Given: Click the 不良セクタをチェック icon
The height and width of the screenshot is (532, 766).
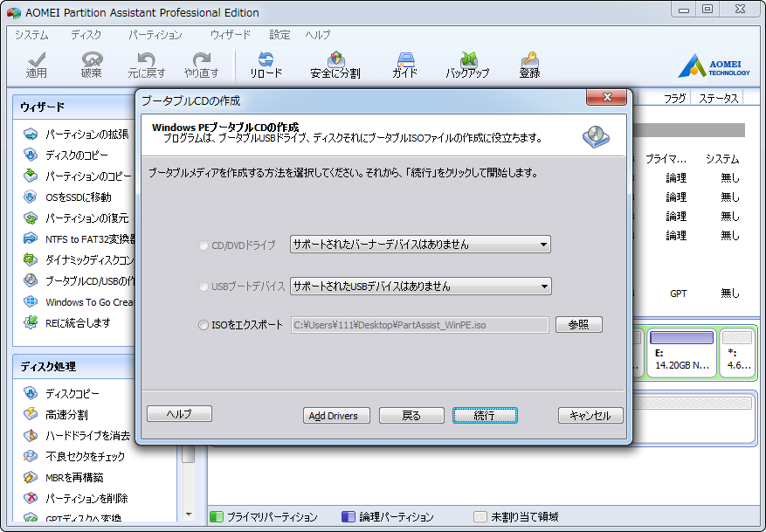Looking at the screenshot, I should click(x=31, y=456).
